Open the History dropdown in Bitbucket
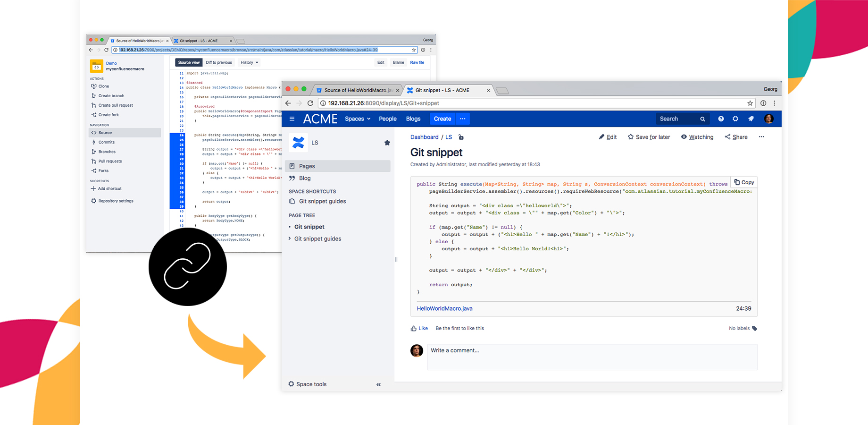 pos(250,62)
